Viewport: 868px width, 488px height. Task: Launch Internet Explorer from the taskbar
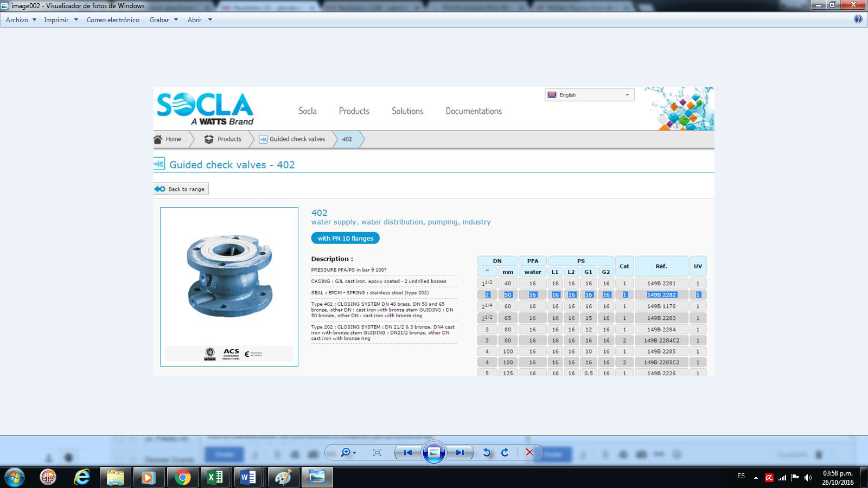click(82, 477)
